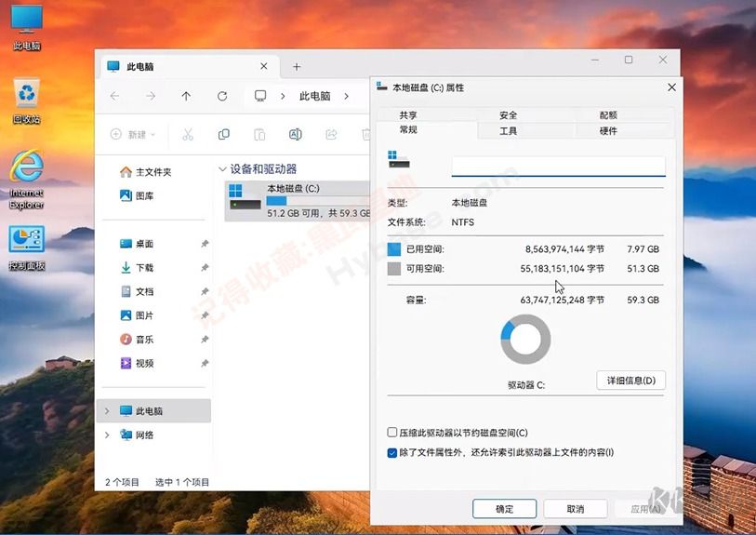Viewport: 756px width, 535px height.
Task: Click chevron after 此电脑 in address bar
Action: point(346,96)
